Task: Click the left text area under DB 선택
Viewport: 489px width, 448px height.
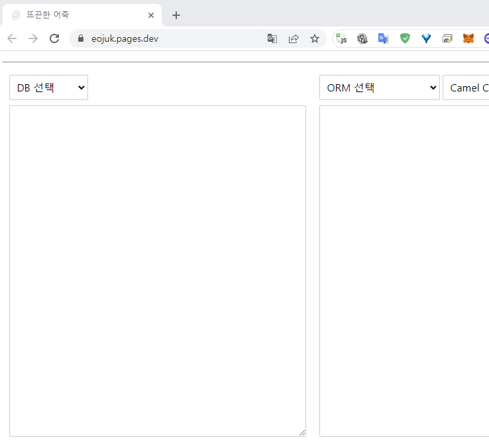Action: [x=158, y=271]
